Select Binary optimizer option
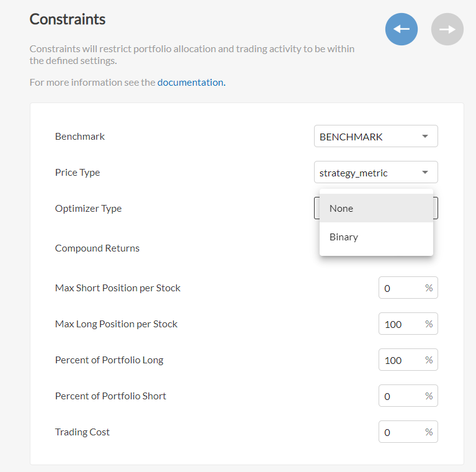This screenshot has height=472, width=476. [x=376, y=237]
